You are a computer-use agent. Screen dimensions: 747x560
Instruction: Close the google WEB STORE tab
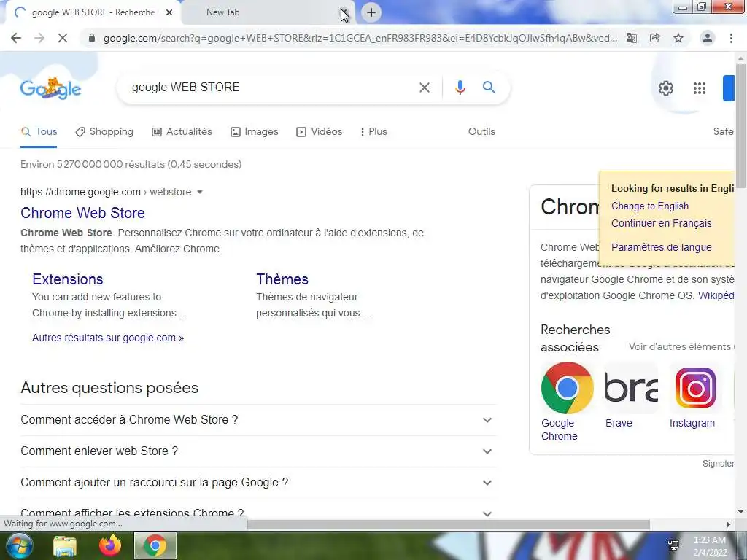coord(169,12)
